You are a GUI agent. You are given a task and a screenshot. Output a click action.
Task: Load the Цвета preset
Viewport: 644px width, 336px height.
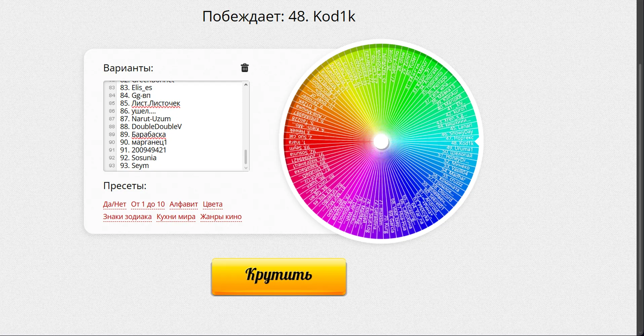[213, 204]
